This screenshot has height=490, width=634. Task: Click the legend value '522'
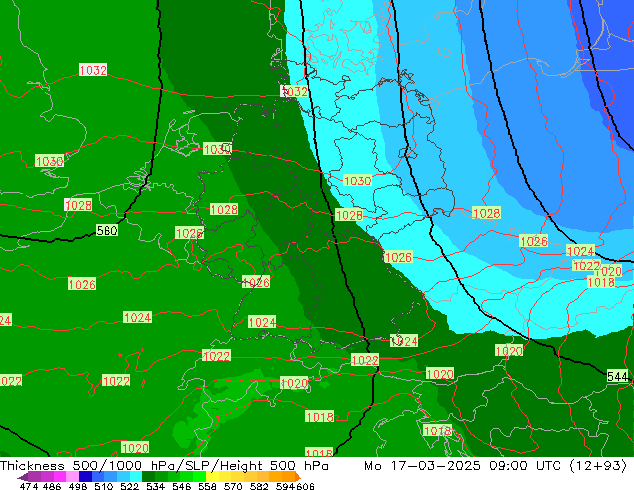coord(129,486)
